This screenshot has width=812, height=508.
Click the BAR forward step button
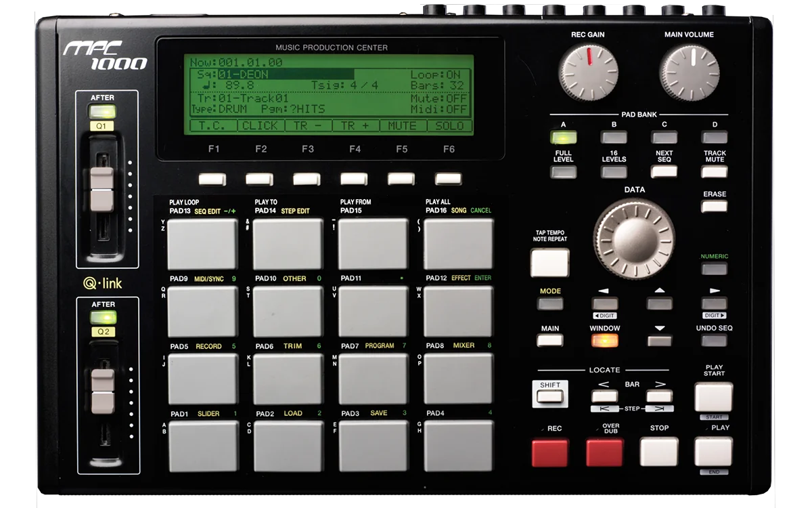coord(660,396)
